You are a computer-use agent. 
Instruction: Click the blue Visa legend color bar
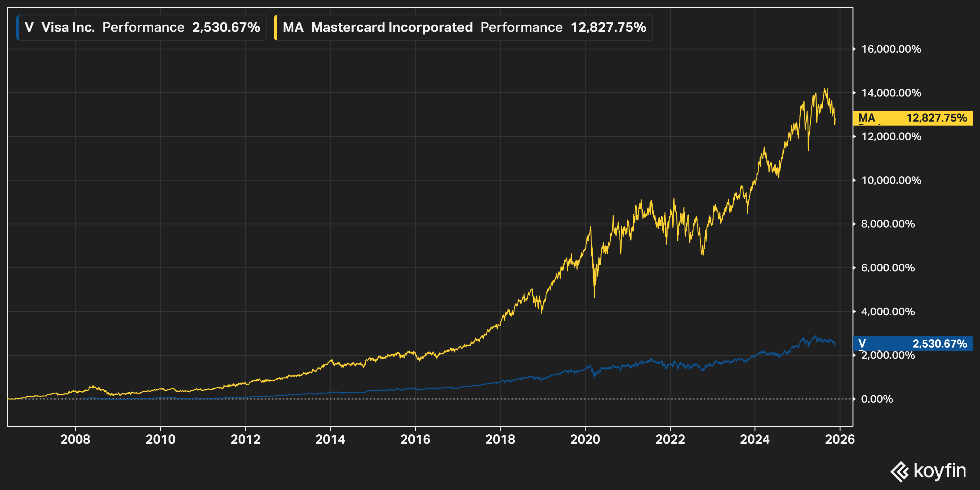pos(18,28)
